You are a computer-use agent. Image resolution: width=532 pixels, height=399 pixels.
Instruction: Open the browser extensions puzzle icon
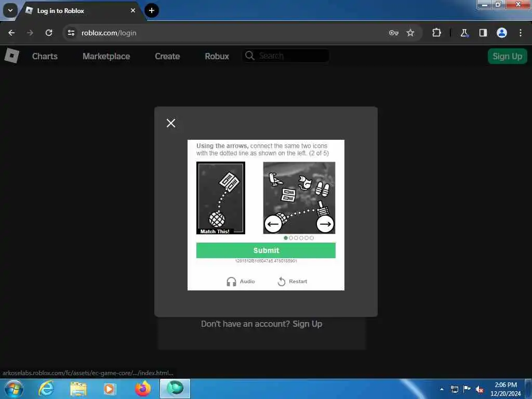(436, 33)
